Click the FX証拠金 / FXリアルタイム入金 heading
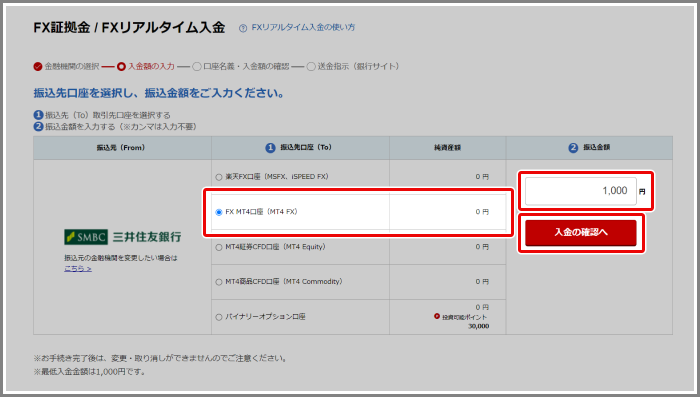Screen dimensions: 700x397 point(129,28)
